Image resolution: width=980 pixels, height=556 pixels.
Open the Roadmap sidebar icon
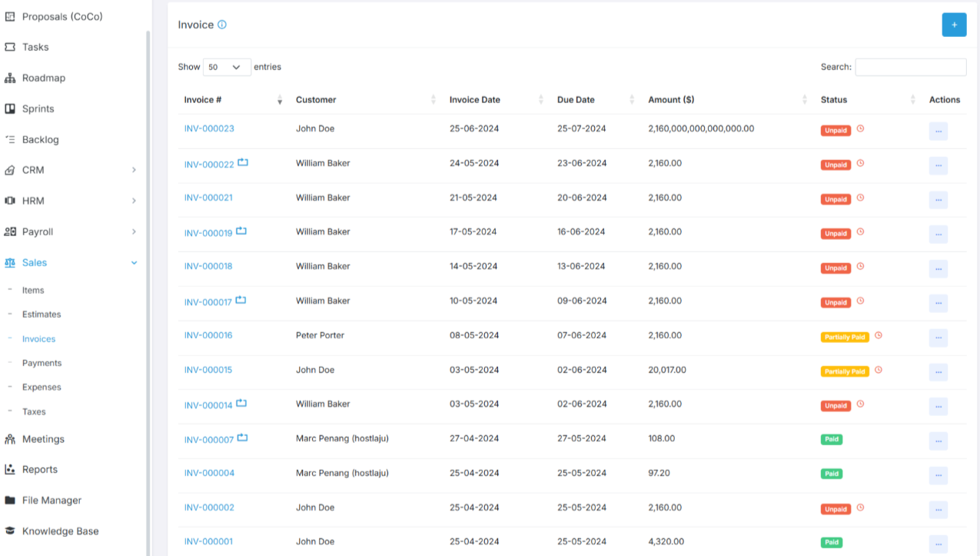pyautogui.click(x=10, y=78)
